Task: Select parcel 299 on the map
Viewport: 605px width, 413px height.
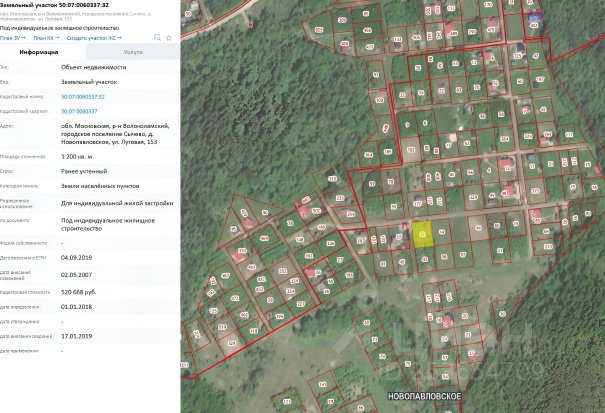Action: [471, 32]
